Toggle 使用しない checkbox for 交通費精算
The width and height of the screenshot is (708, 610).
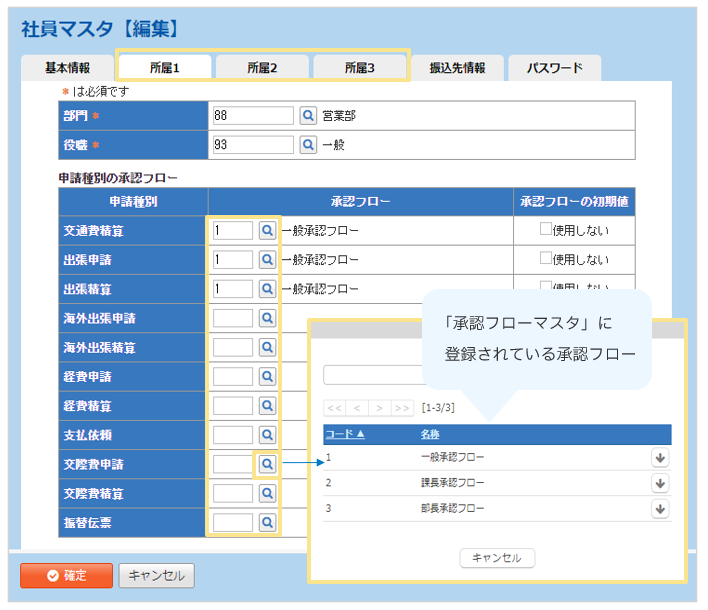pos(546,230)
